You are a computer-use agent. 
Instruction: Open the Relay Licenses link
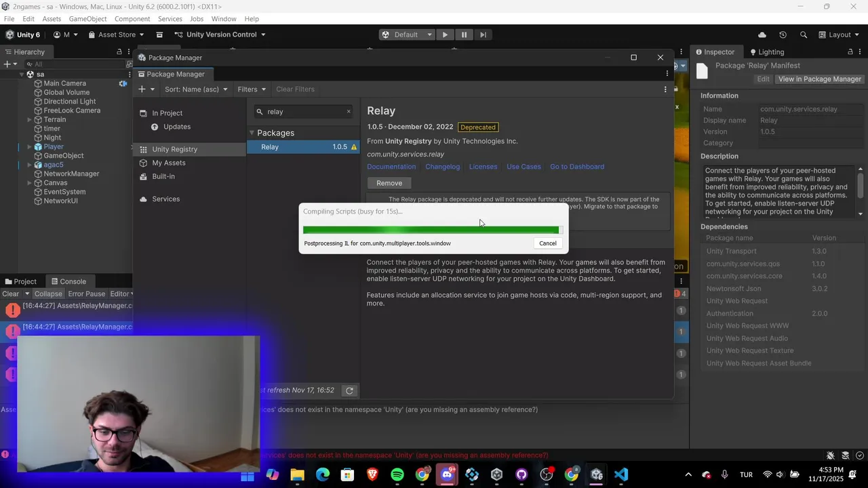[483, 167]
